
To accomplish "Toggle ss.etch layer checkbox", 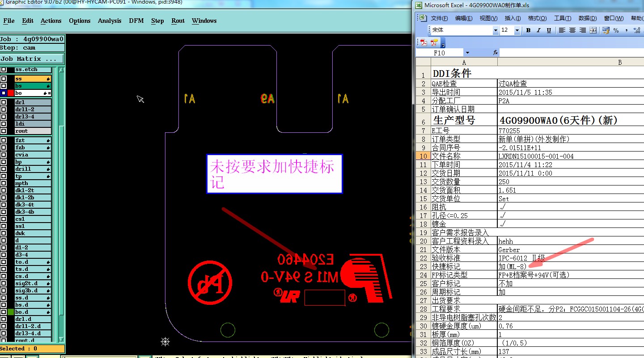I will point(4,70).
